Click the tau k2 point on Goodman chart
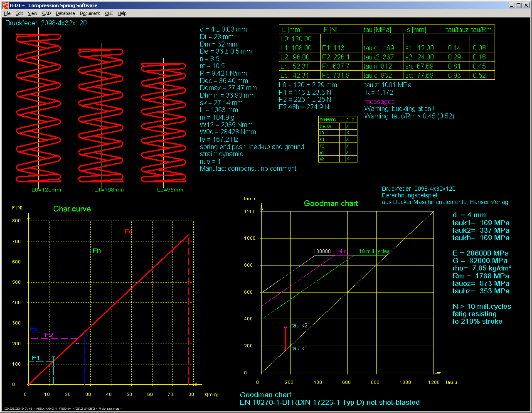The image size is (532, 413). tap(286, 327)
